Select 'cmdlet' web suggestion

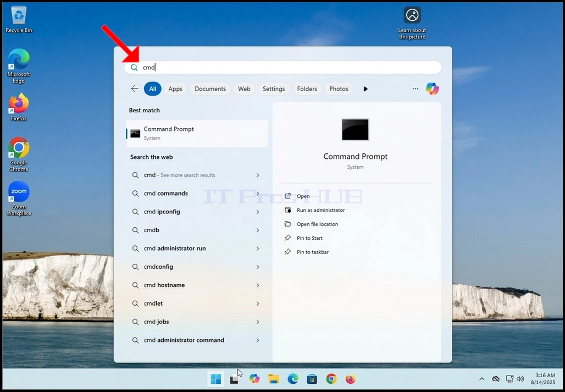197,303
